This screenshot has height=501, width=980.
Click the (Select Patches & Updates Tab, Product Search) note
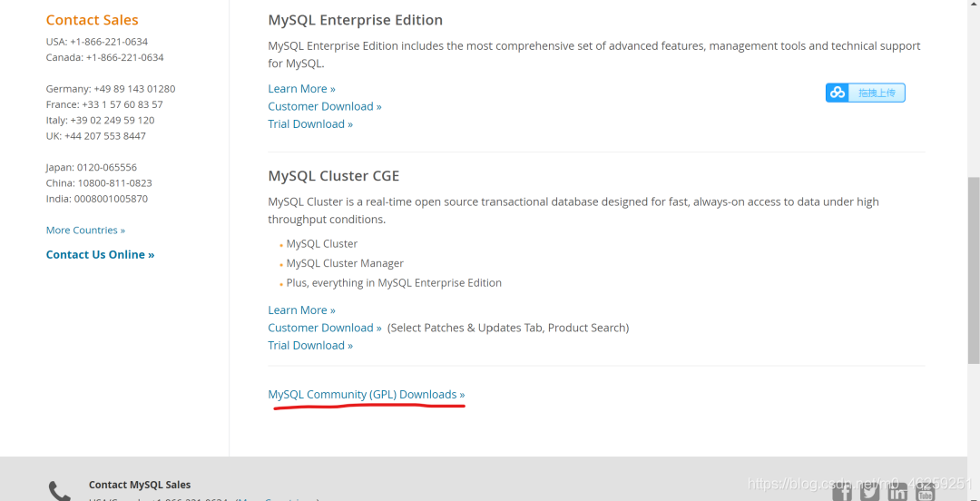pos(508,328)
